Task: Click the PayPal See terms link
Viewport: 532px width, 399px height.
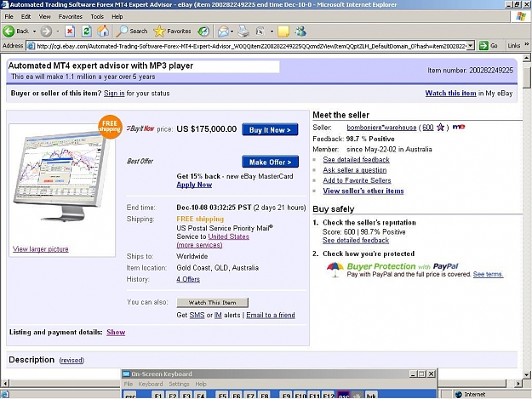Action: 488,274
